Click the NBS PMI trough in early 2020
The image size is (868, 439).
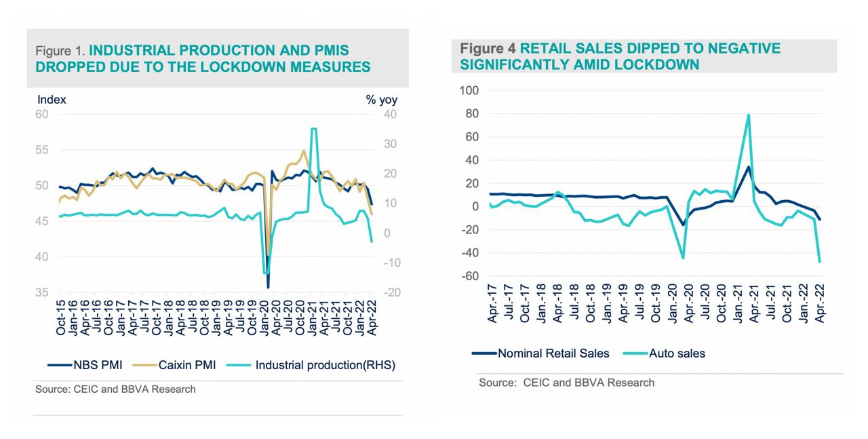click(x=268, y=287)
